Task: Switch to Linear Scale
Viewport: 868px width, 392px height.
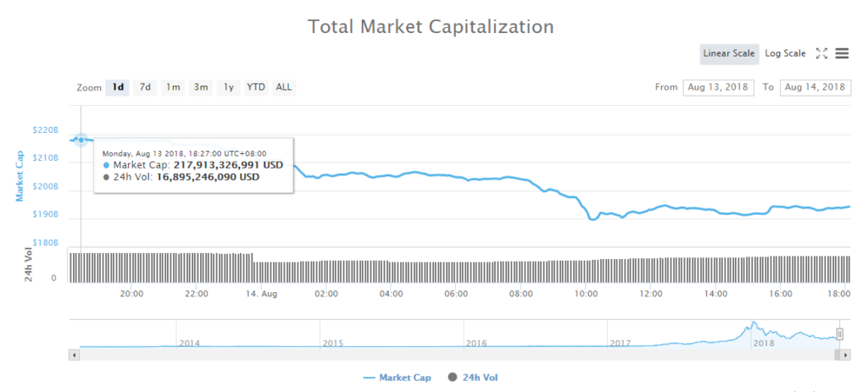Action: coord(729,53)
